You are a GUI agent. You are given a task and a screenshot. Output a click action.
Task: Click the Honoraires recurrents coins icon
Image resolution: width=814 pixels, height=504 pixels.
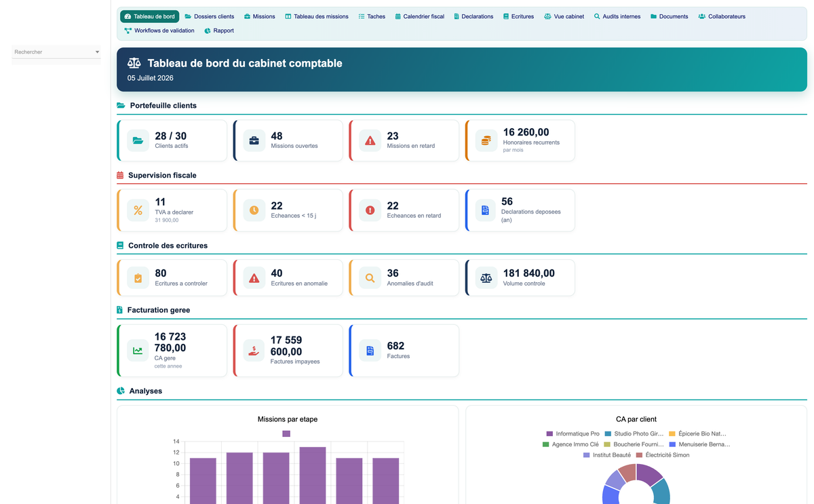pos(486,140)
